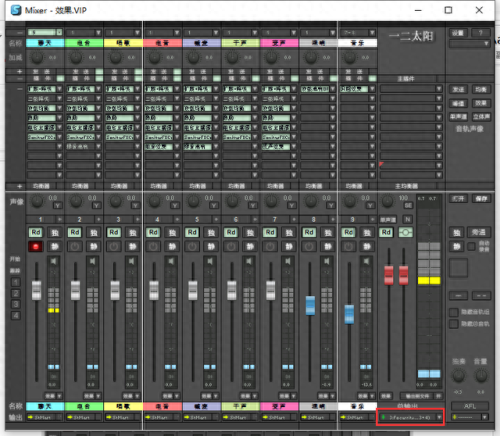Toggle the monitor speaker icon on channel 1
This screenshot has height=436, width=500.
(53, 261)
